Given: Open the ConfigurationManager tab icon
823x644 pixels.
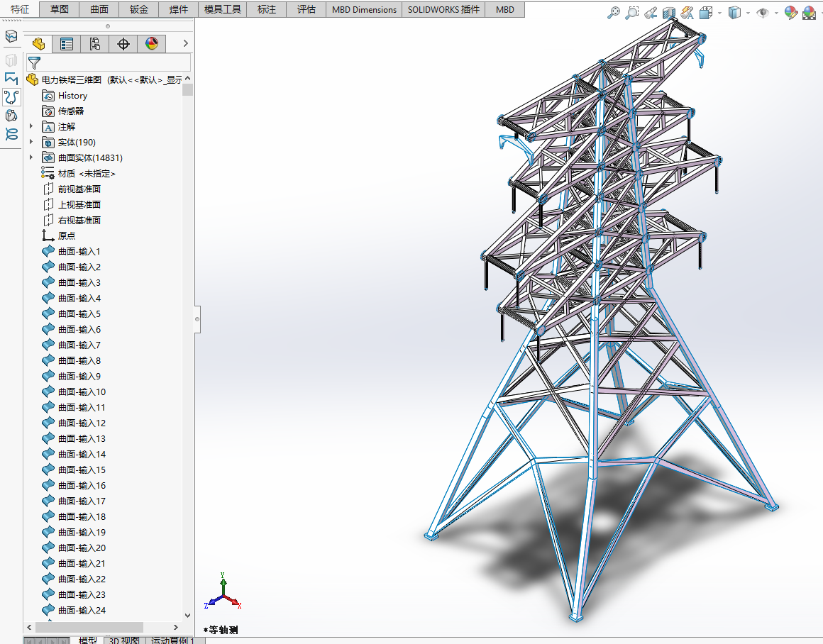Looking at the screenshot, I should tap(95, 44).
